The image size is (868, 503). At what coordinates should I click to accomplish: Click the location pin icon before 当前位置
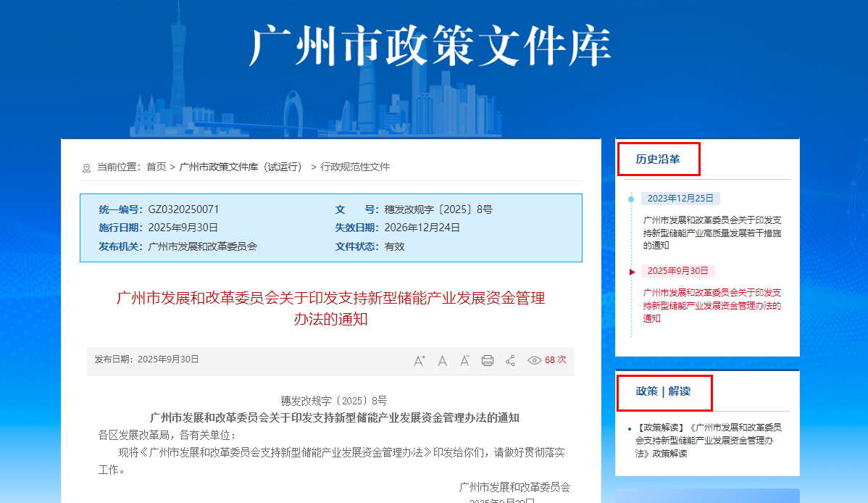87,167
